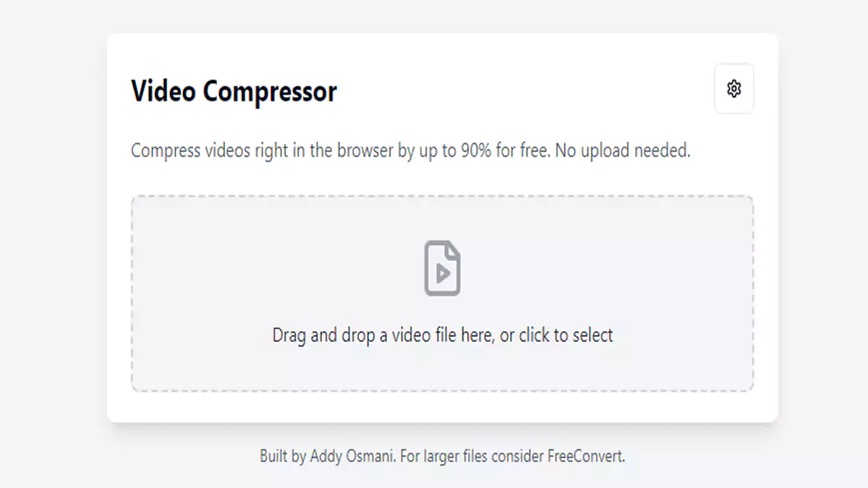This screenshot has width=868, height=488.
Task: Click the footer attribution sentence
Action: (x=443, y=456)
